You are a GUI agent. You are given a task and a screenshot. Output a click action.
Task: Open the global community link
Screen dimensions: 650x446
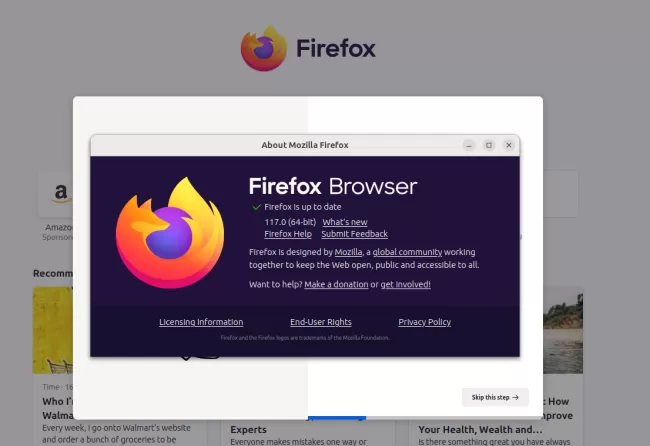point(405,253)
